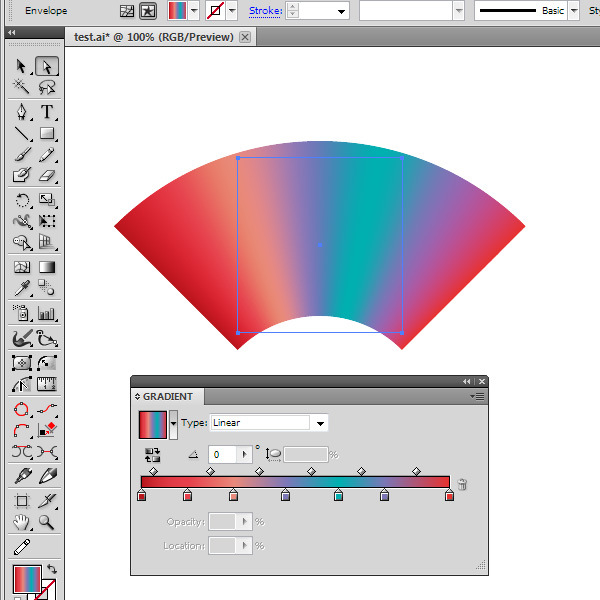
Task: Choose the Pen tool
Action: (x=22, y=111)
